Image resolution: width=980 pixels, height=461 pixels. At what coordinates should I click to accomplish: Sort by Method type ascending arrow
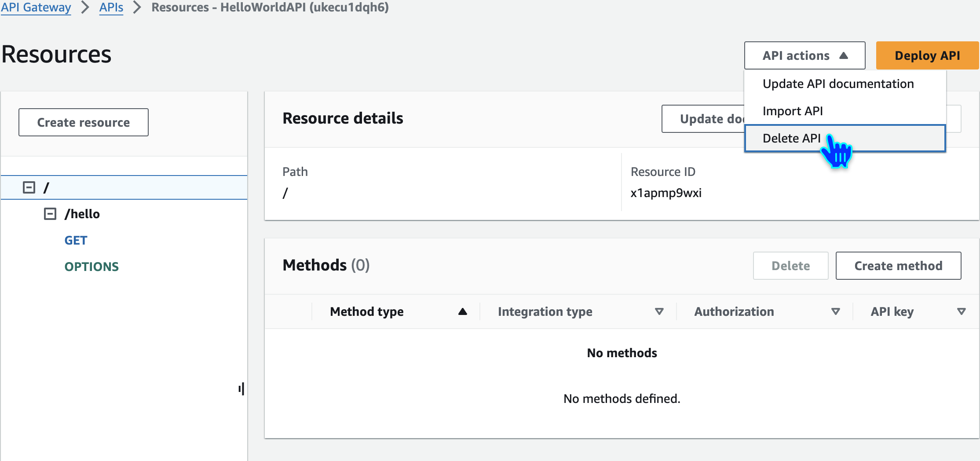pos(462,312)
